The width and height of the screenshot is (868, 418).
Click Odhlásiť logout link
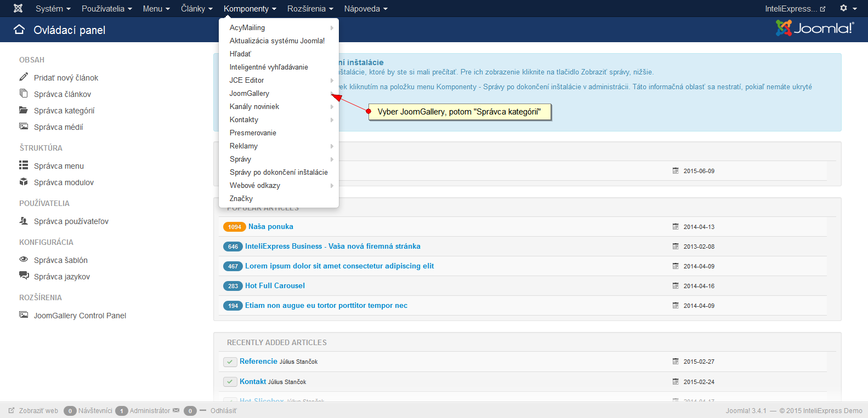click(x=224, y=410)
